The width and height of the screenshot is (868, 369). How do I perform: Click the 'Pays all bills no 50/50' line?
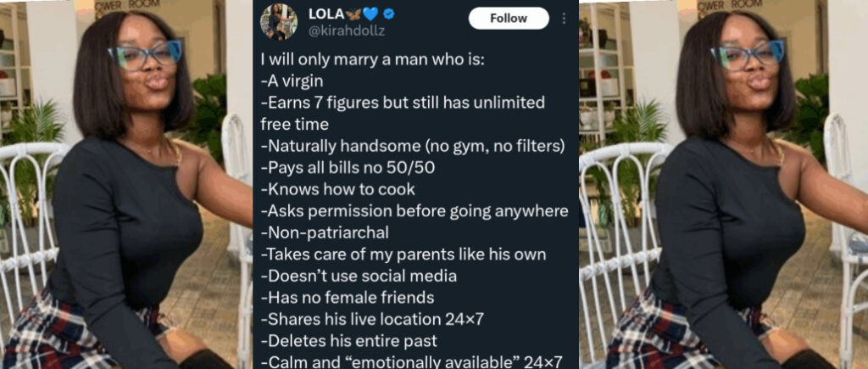click(348, 167)
